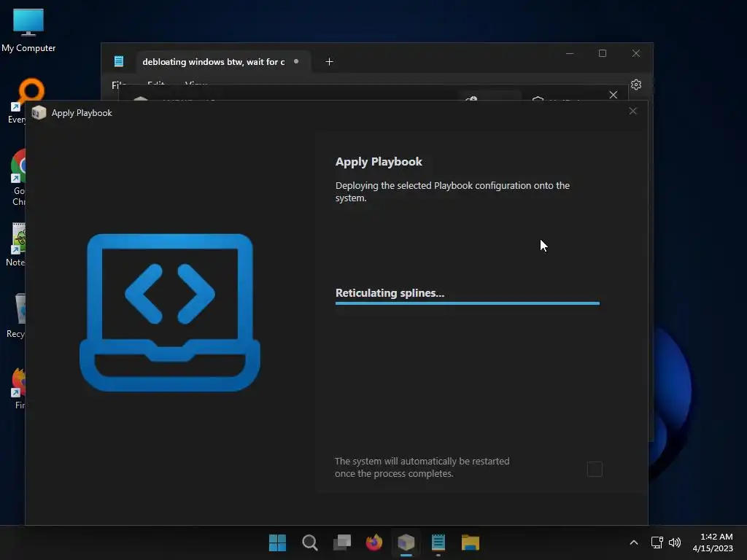The width and height of the screenshot is (747, 560).
Task: Toggle the automatic restart checkbox
Action: [595, 469]
